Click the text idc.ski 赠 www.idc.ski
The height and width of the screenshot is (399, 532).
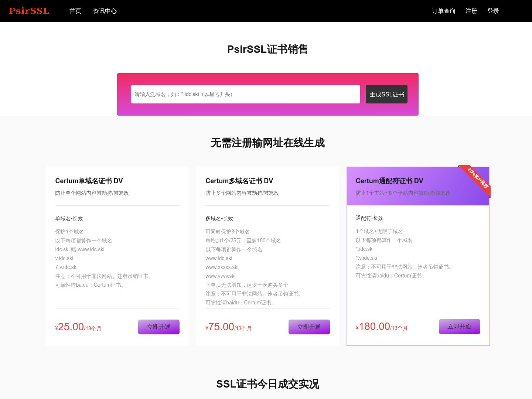(80, 249)
